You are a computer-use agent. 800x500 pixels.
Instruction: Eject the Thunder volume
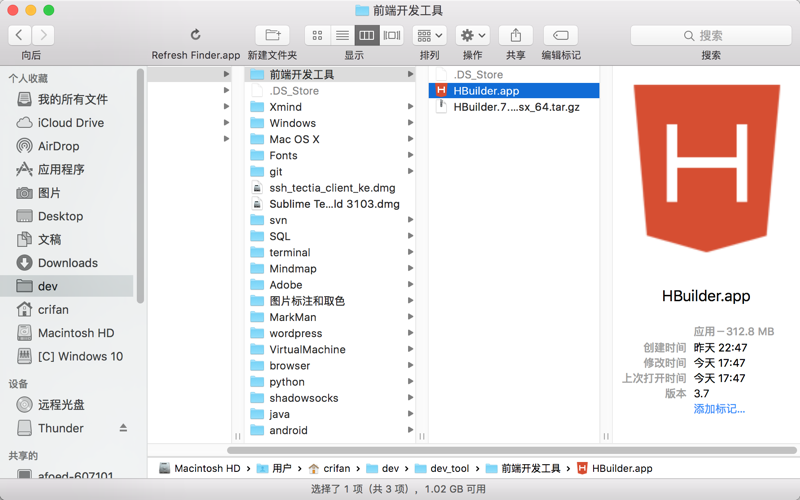click(123, 428)
